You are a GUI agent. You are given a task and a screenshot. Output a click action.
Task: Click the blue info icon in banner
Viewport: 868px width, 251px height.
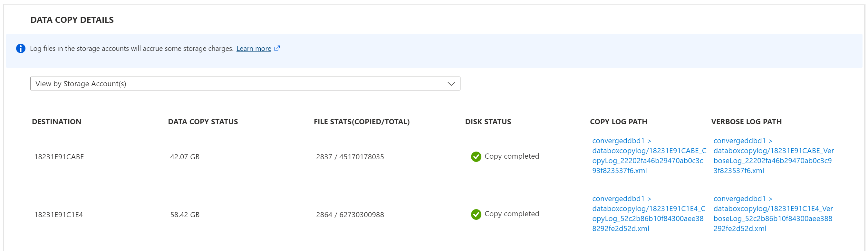pyautogui.click(x=21, y=49)
